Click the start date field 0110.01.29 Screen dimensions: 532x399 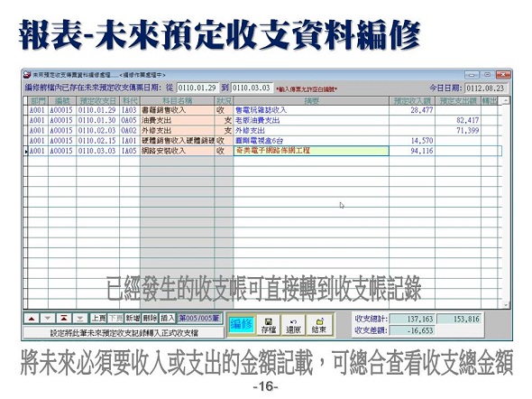click(197, 88)
